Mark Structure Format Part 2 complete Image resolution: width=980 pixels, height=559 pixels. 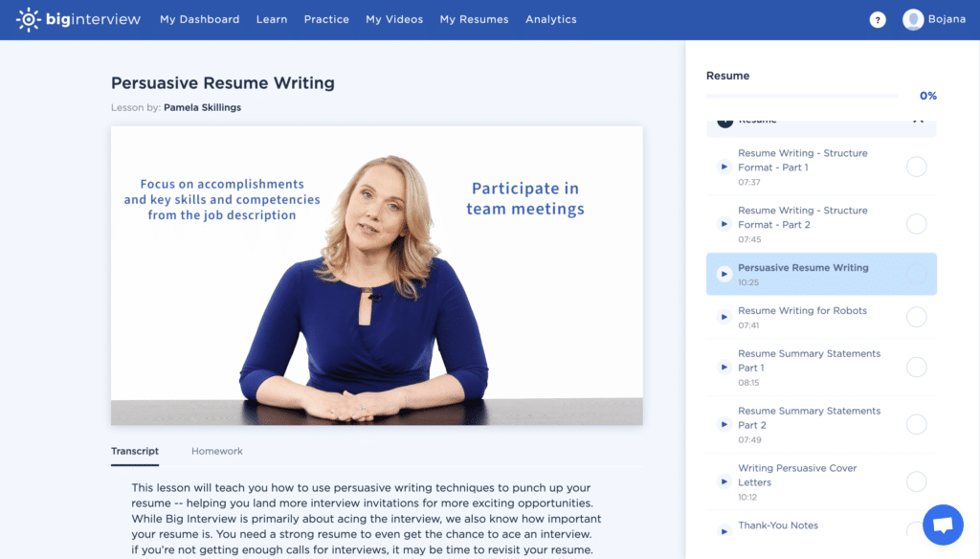916,224
